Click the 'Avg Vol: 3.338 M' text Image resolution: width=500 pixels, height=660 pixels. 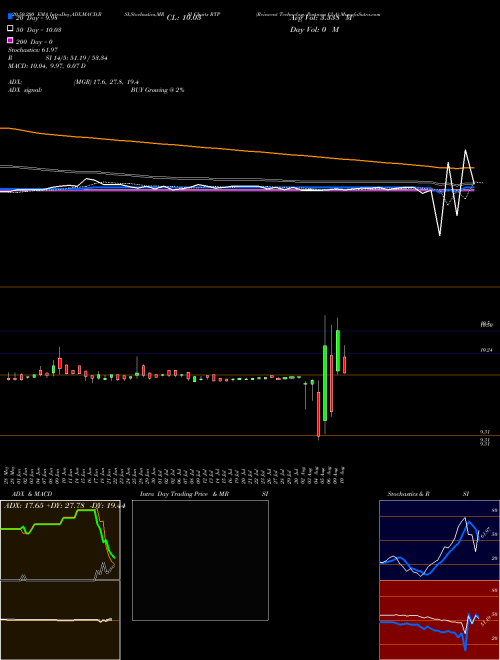tap(320, 18)
